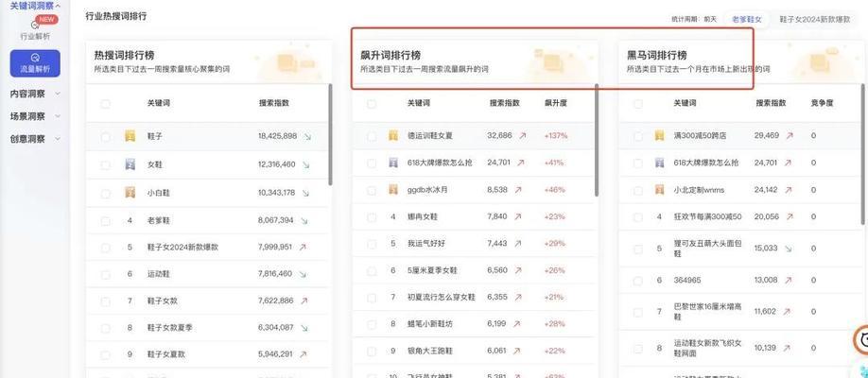The width and height of the screenshot is (868, 378).
Task: Open keyword 巴黎世家16厘米增高鞋
Action: (x=707, y=312)
